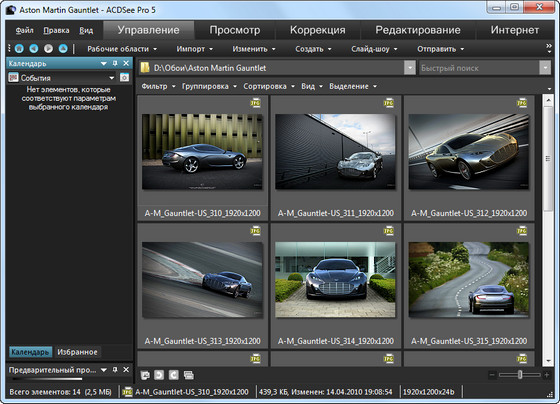560x404 pixels.
Task: Open the Создать dropdown
Action: coord(313,49)
